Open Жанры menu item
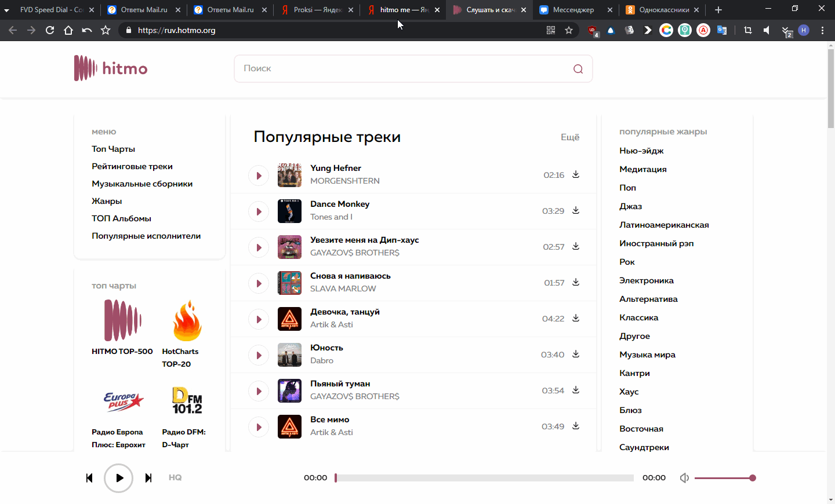835x504 pixels. 107,201
